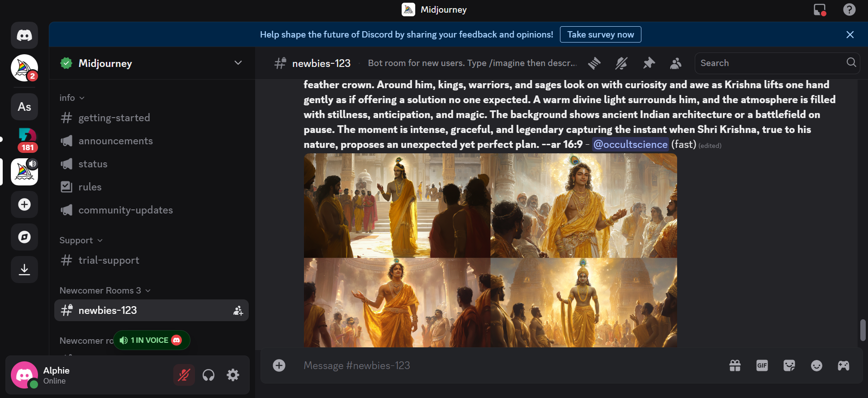Open Midjourney server with 2 notifications

pos(24,68)
